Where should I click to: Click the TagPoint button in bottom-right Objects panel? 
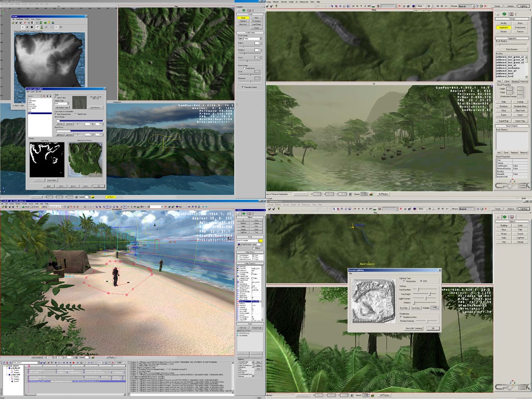point(520,238)
